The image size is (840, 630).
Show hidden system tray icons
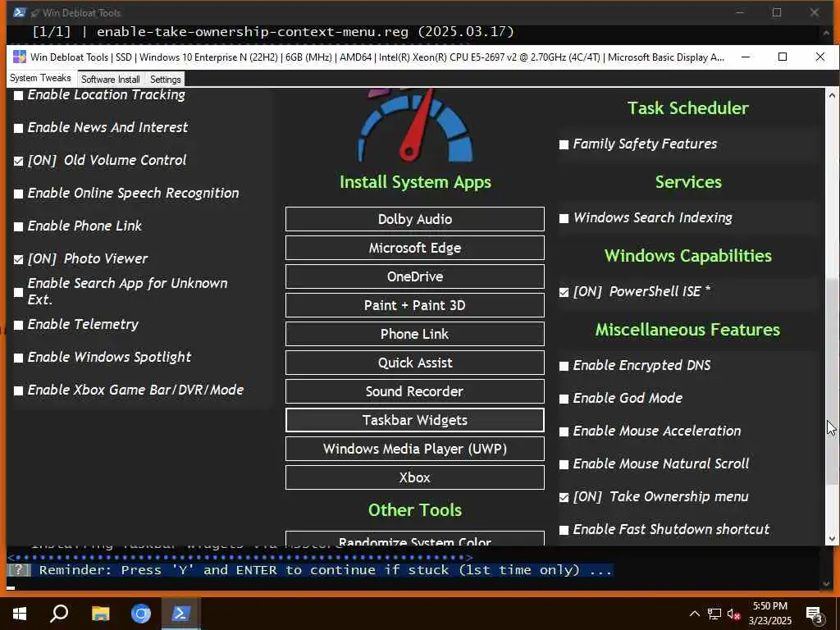694,614
